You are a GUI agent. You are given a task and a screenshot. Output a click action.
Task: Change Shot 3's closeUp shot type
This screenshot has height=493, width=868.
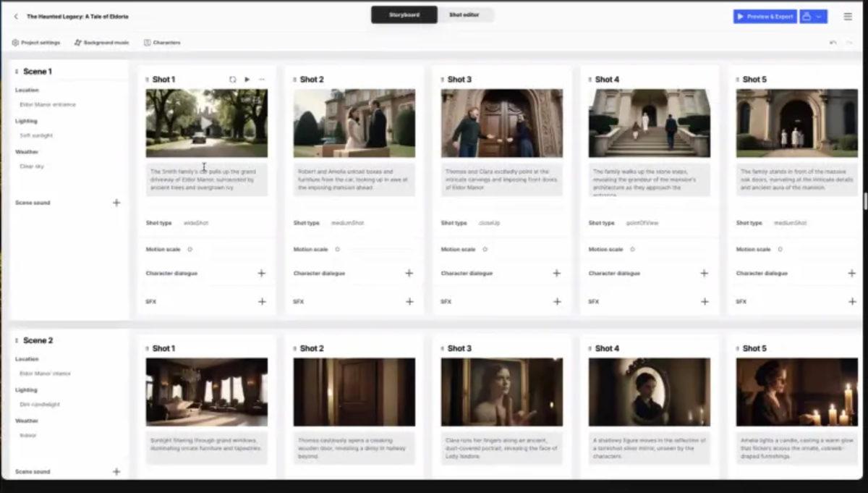point(490,223)
